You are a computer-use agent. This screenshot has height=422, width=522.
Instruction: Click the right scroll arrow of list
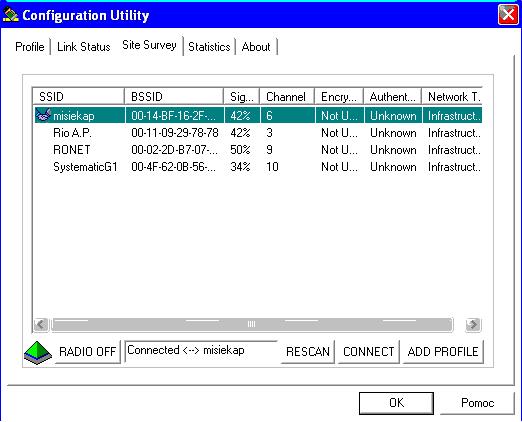click(473, 324)
